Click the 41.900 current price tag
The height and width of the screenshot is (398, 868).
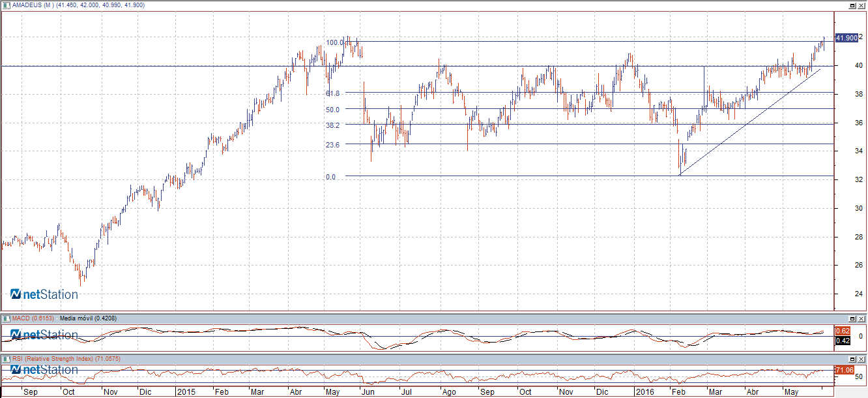pyautogui.click(x=846, y=38)
